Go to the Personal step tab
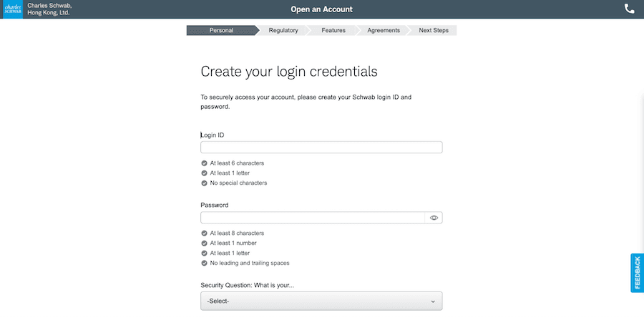 click(221, 31)
